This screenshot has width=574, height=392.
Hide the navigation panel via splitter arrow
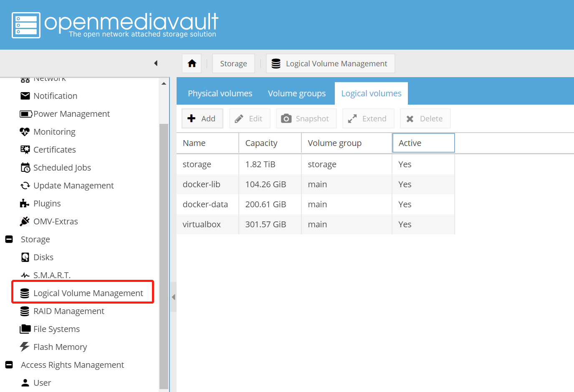click(x=173, y=297)
